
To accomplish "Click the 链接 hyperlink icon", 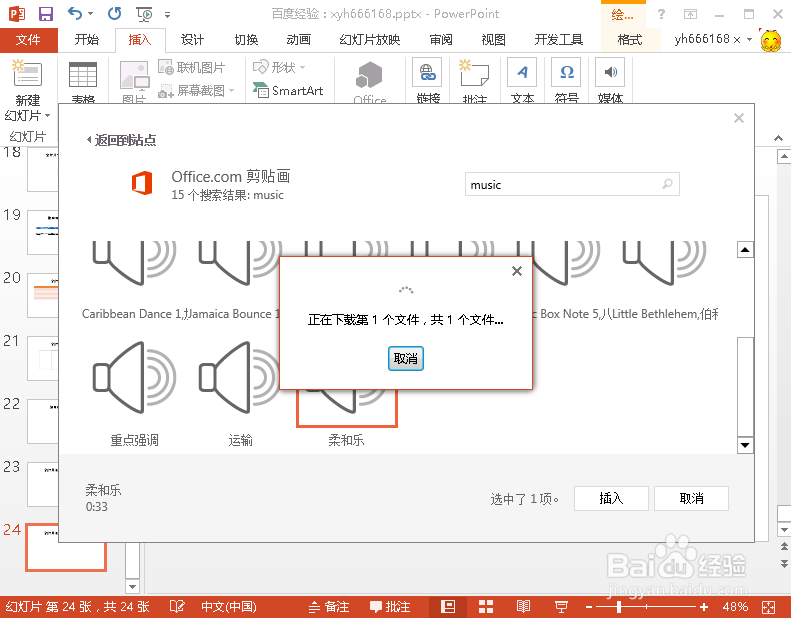I will (x=428, y=73).
